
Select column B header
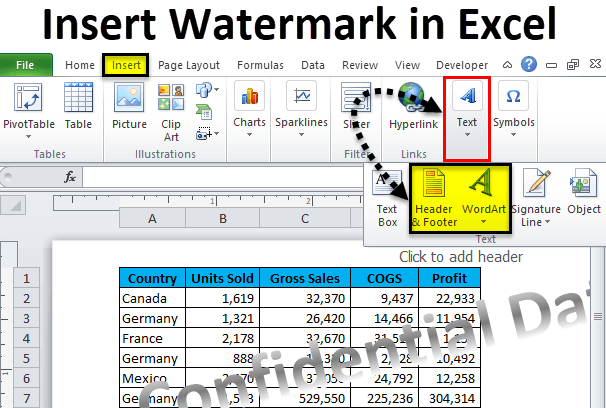223,219
